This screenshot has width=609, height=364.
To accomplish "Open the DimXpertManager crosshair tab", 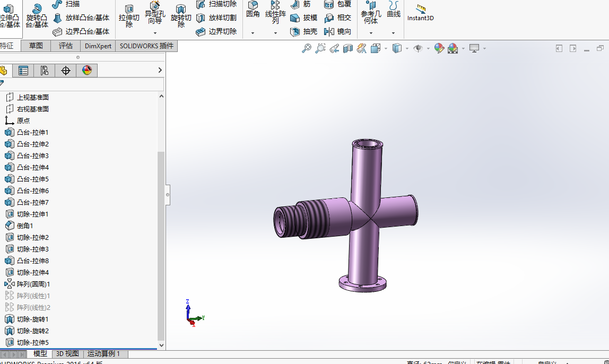I will [x=66, y=71].
